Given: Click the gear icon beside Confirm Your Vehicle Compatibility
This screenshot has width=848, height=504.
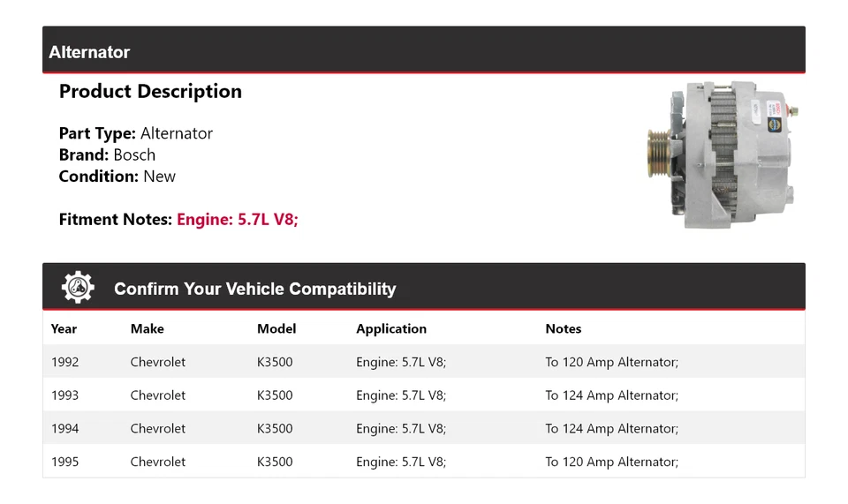Looking at the screenshot, I should click(x=78, y=288).
